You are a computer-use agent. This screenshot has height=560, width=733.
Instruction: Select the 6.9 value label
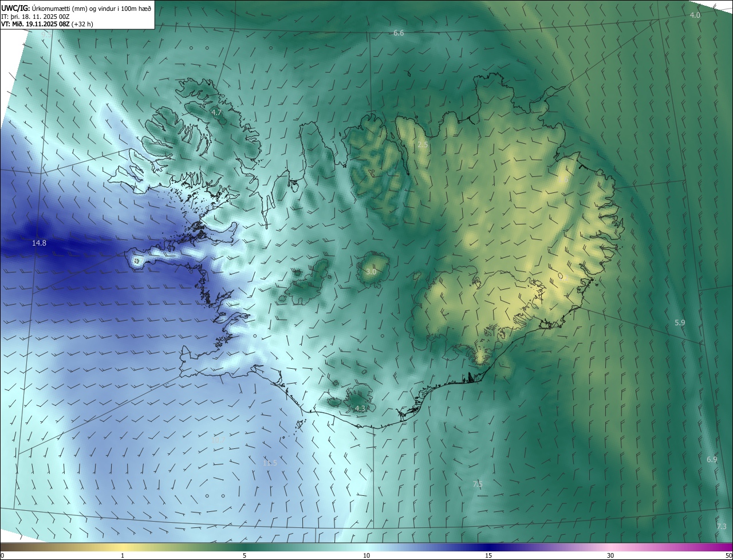[x=712, y=460]
